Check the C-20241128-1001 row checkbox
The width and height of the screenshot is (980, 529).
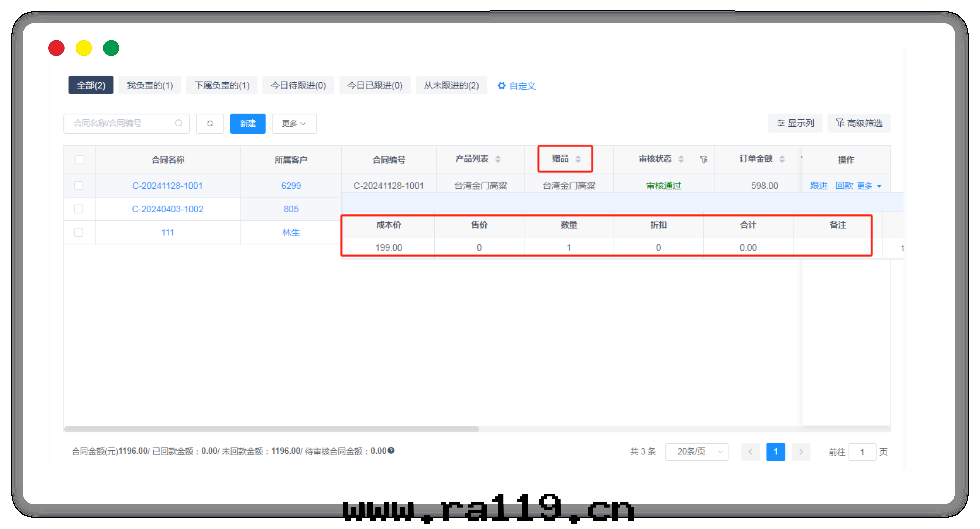click(x=79, y=186)
